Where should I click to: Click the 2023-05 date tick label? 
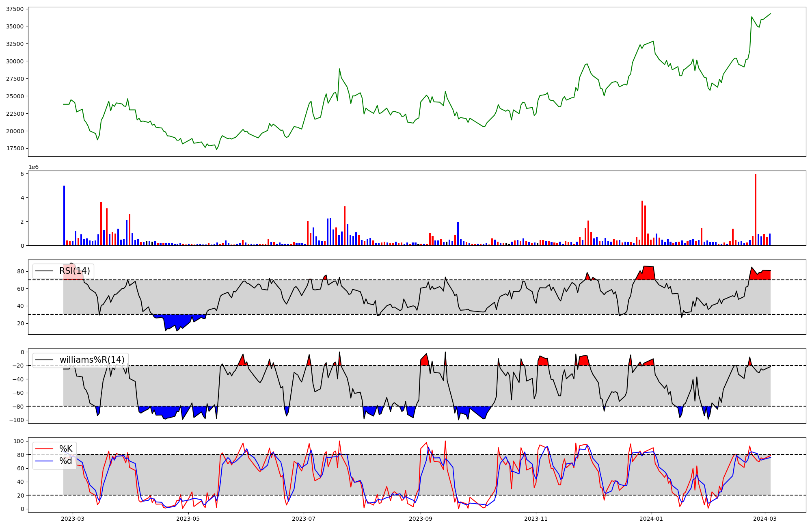(188, 519)
